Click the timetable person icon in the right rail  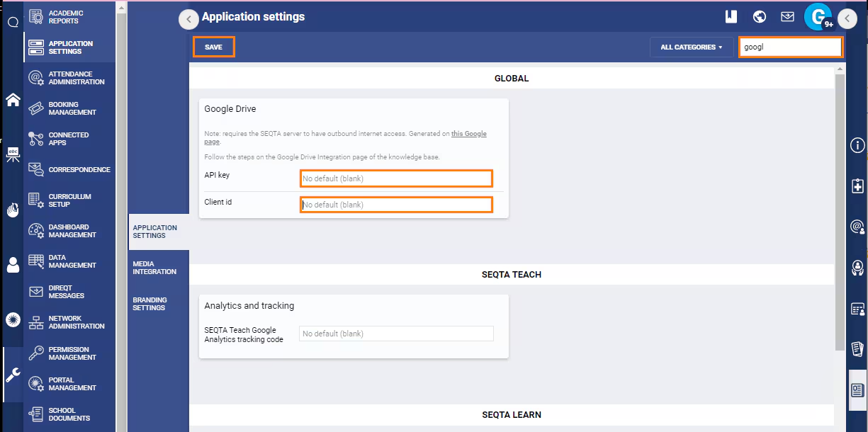(x=857, y=309)
